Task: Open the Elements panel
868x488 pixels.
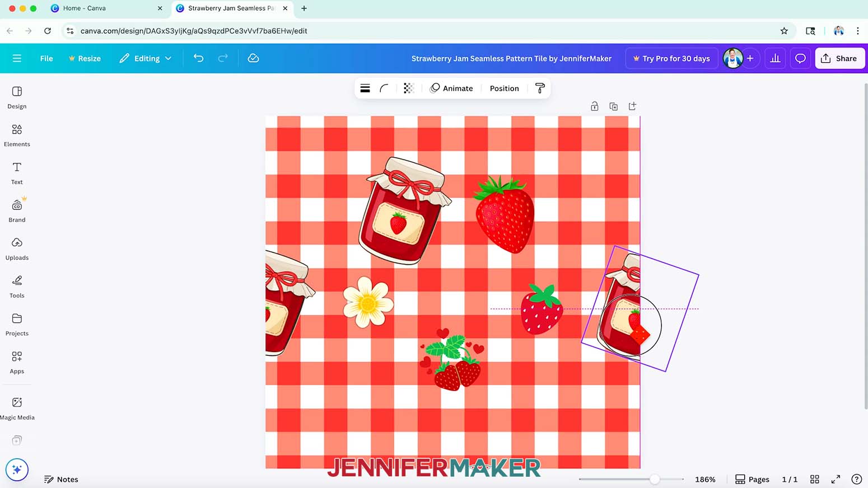Action: tap(17, 135)
